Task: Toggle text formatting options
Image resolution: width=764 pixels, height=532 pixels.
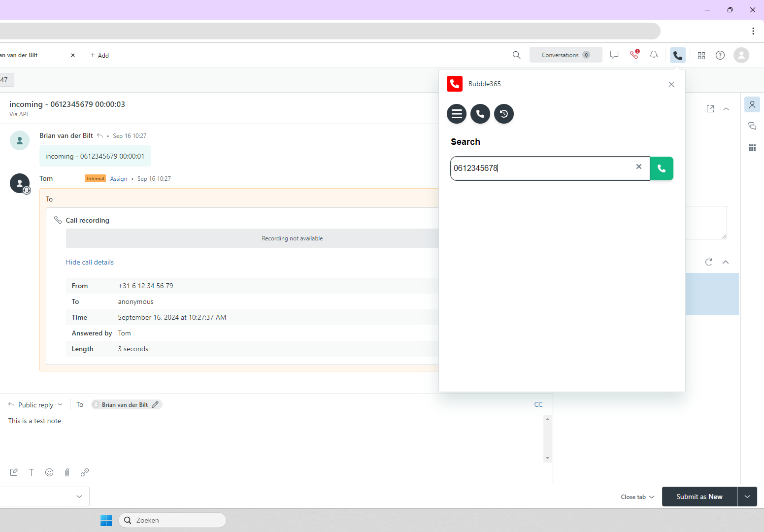Action: pos(31,472)
